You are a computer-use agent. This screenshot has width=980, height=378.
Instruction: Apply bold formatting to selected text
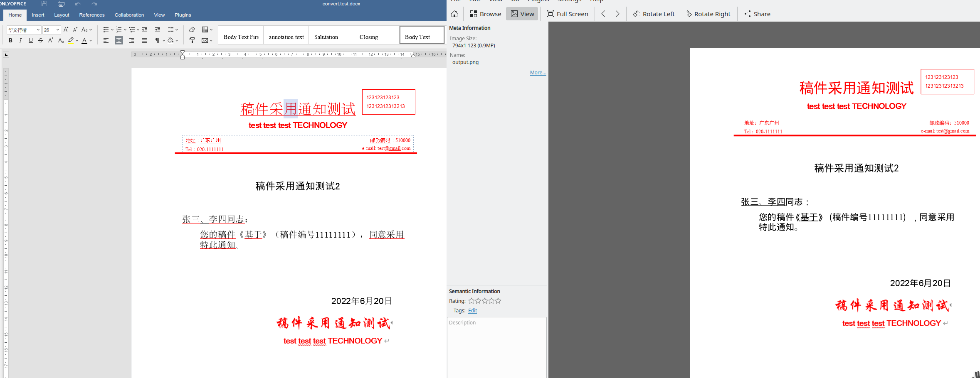tap(10, 40)
